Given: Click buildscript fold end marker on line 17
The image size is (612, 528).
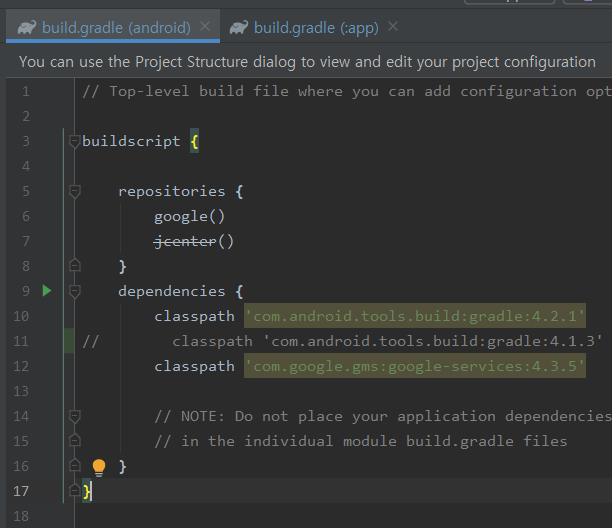Looking at the screenshot, I should click(74, 490).
